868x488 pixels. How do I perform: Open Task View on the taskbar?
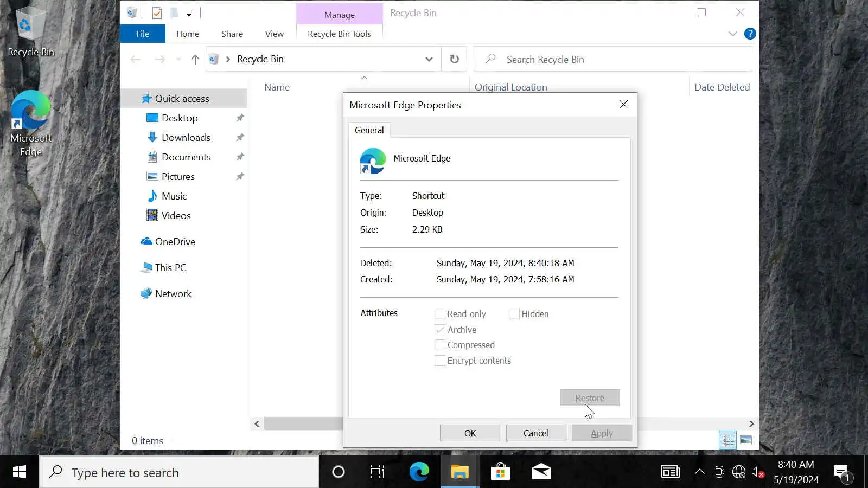pyautogui.click(x=378, y=472)
